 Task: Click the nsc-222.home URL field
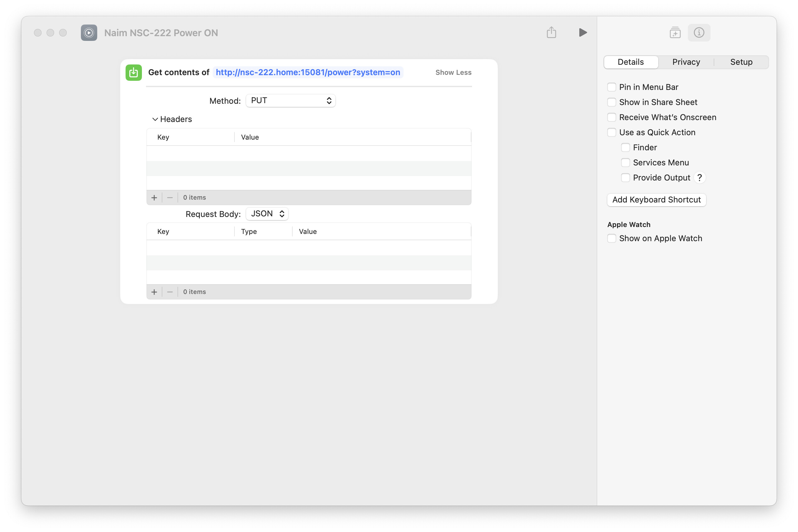(308, 72)
